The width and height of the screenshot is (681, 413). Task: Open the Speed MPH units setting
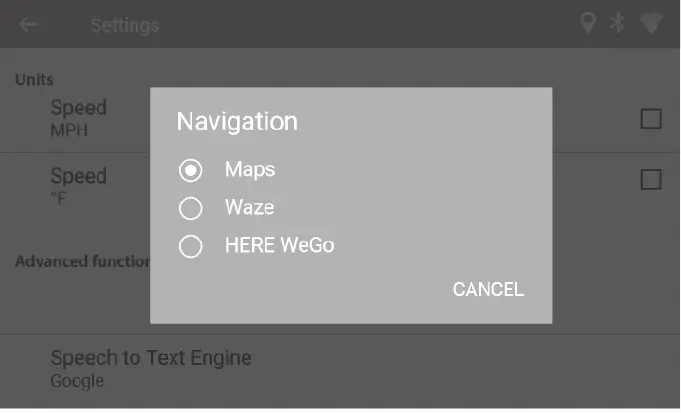(78, 117)
